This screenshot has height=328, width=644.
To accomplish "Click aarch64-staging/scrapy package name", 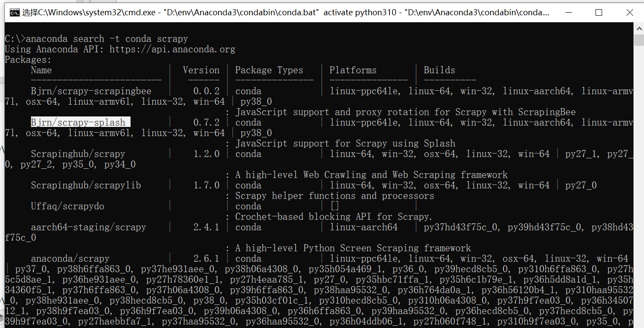I will [88, 227].
